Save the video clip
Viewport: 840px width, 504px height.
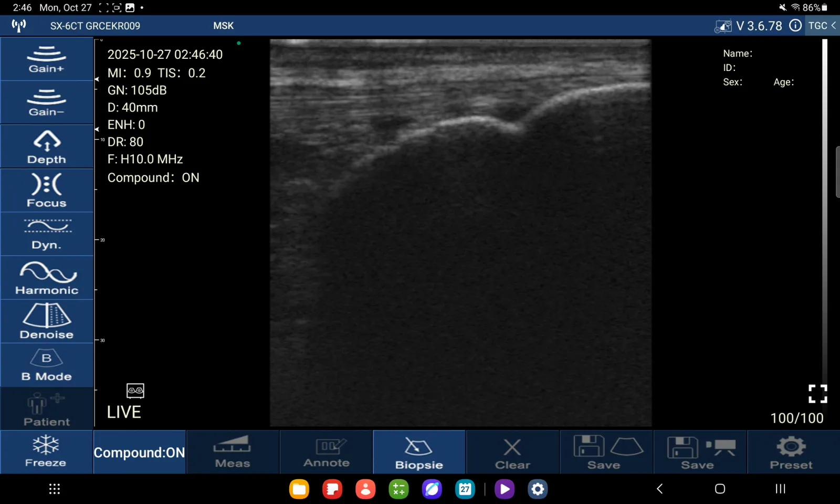700,452
